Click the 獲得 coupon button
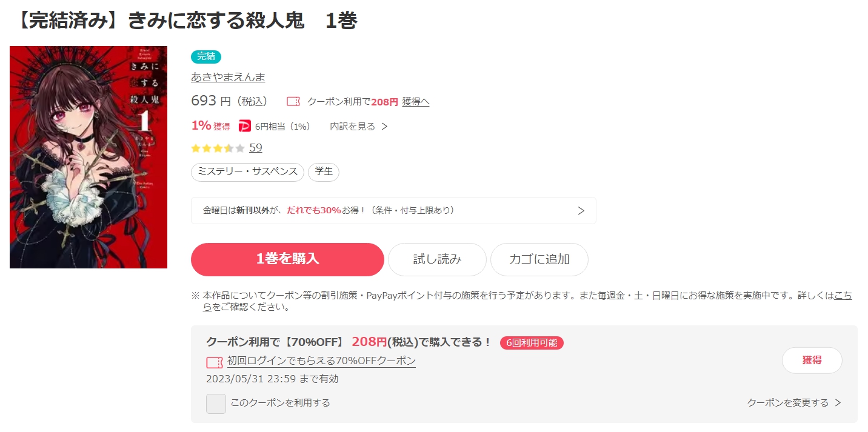Screen dimensions: 868x432 (812, 361)
